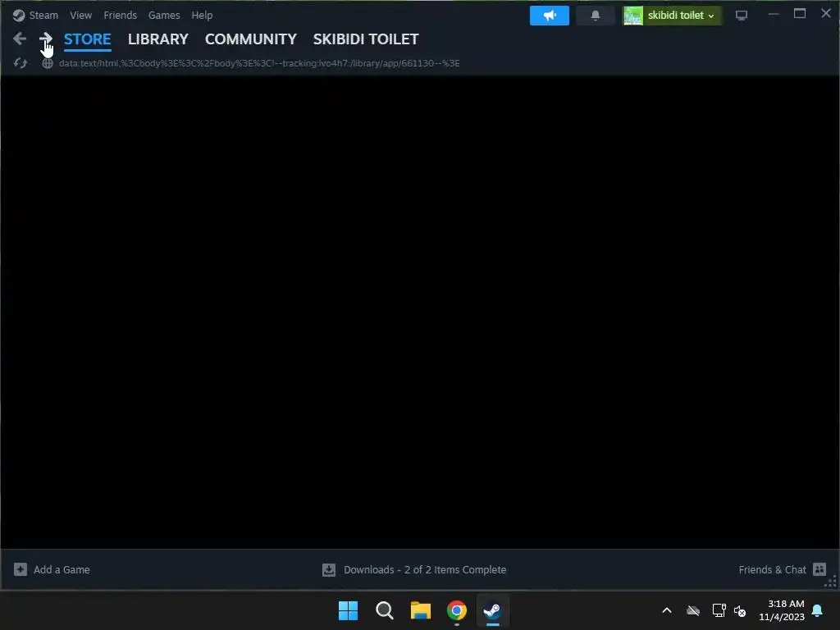Reload the page with refresh icon
The height and width of the screenshot is (630, 840).
[21, 63]
